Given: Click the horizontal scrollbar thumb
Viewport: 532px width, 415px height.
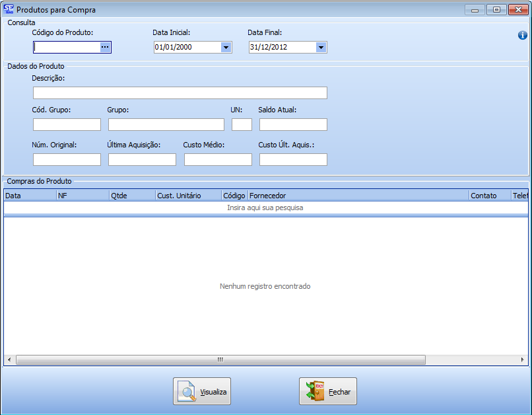Looking at the screenshot, I should [x=220, y=360].
